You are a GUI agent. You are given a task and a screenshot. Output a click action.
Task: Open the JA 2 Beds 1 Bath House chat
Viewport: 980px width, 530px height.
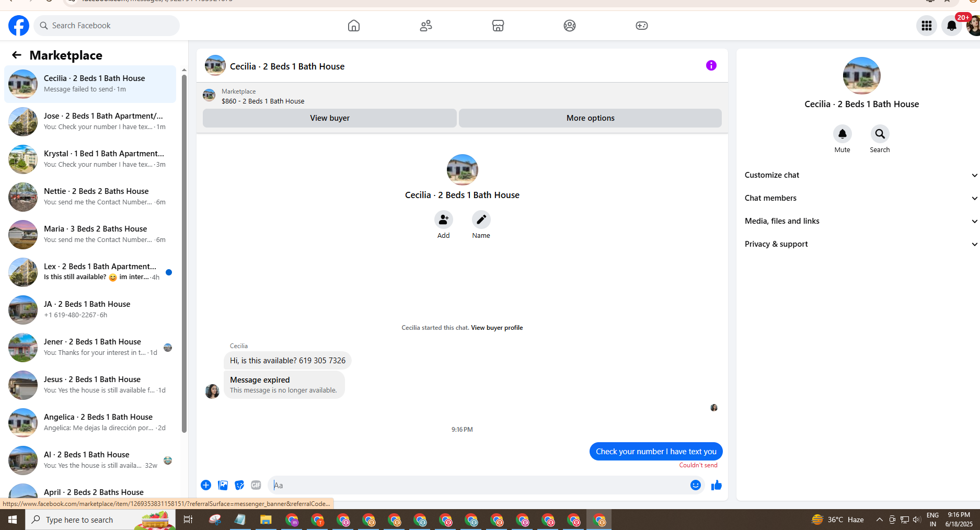pos(90,309)
